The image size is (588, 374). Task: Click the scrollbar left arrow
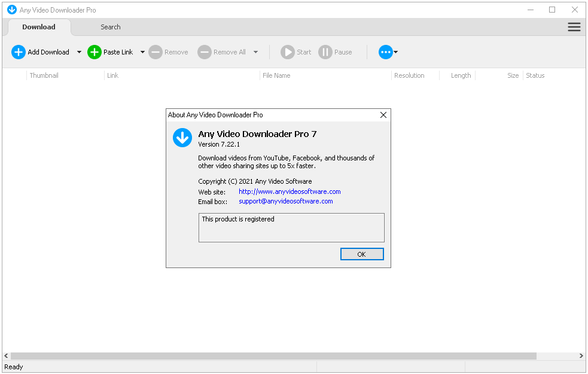[x=6, y=355]
